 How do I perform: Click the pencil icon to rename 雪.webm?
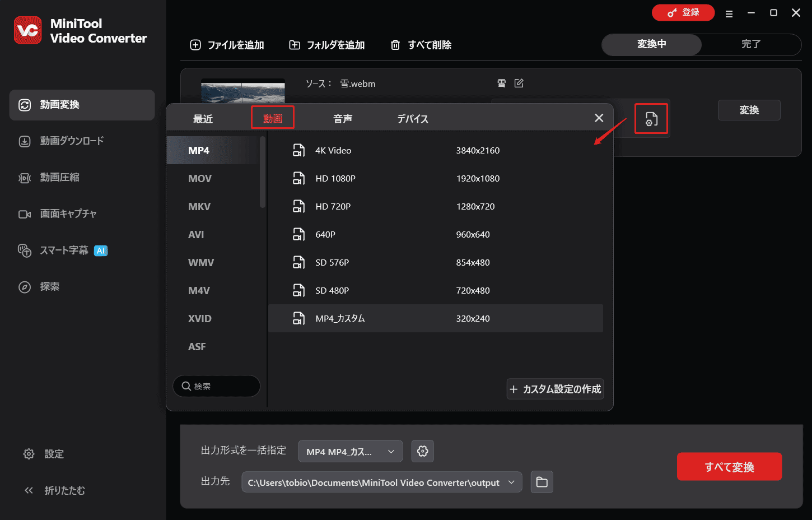click(x=519, y=83)
